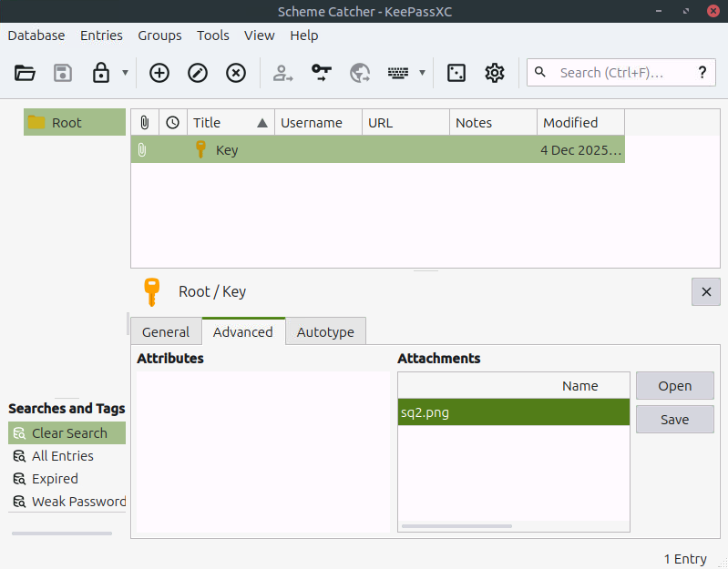This screenshot has height=569, width=728.
Task: Open the Entries menu
Action: click(101, 36)
